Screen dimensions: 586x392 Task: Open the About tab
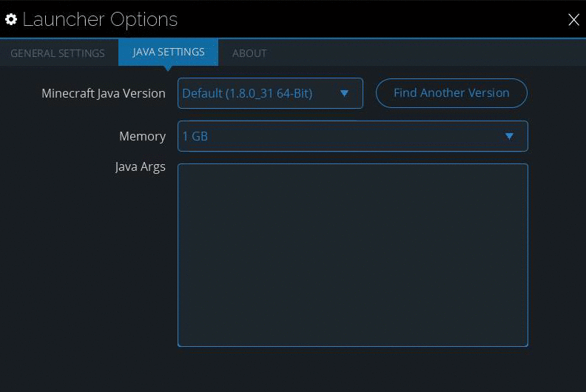[x=249, y=53]
